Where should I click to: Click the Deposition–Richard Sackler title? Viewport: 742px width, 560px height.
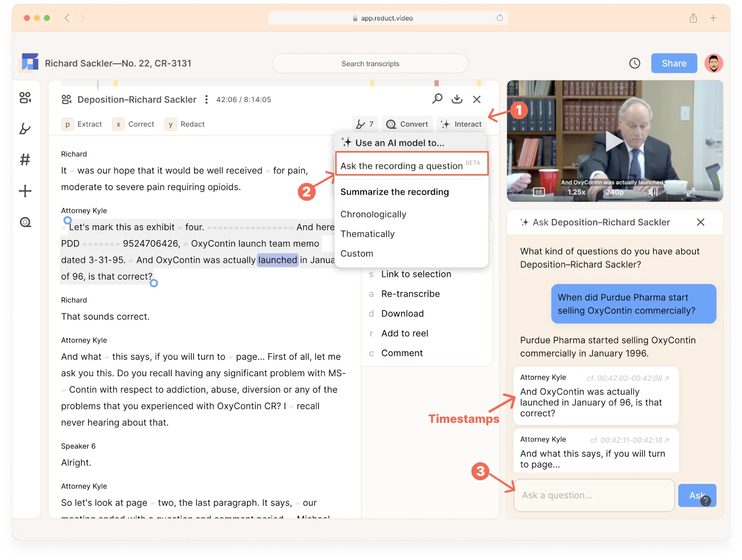click(137, 100)
